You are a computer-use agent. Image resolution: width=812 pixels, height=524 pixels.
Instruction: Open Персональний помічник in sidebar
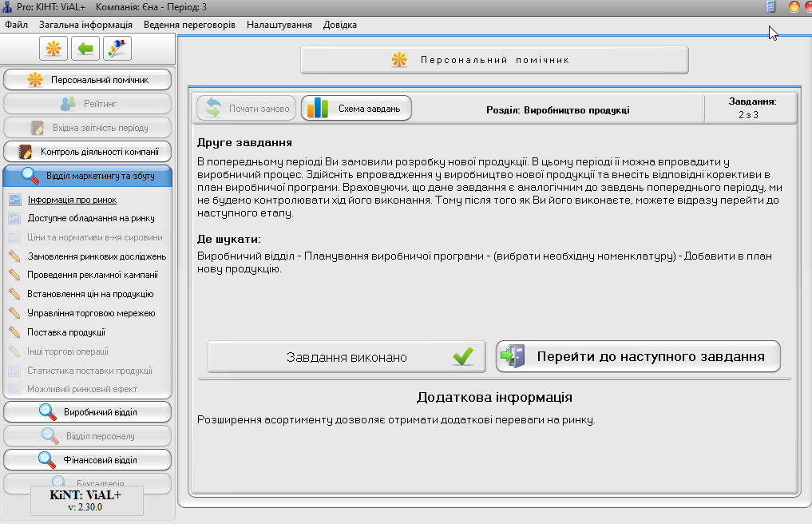click(88, 80)
